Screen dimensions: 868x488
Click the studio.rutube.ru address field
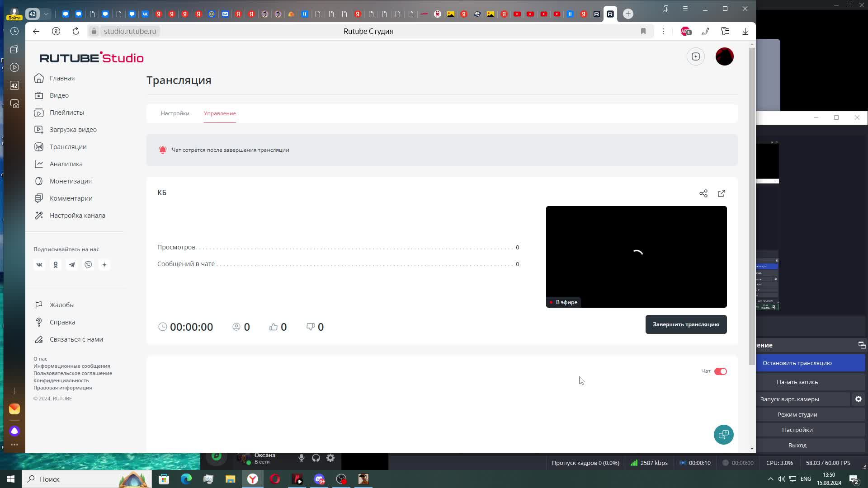pos(130,31)
